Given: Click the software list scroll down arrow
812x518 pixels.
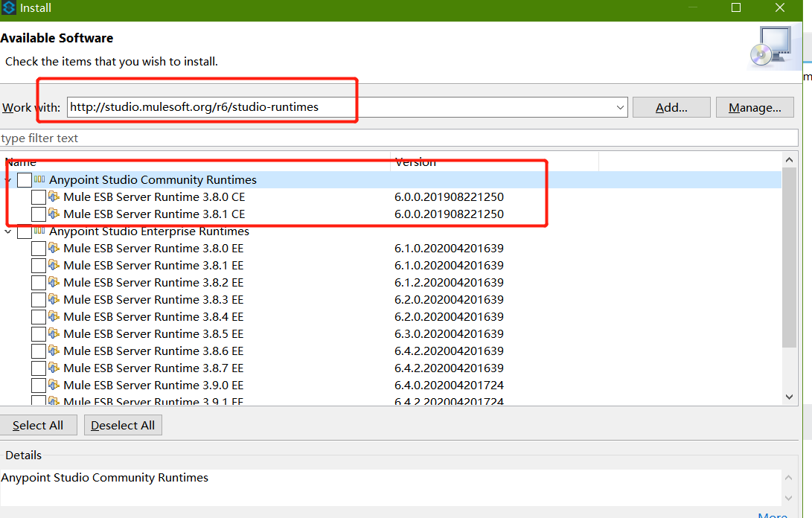Looking at the screenshot, I should [x=789, y=397].
